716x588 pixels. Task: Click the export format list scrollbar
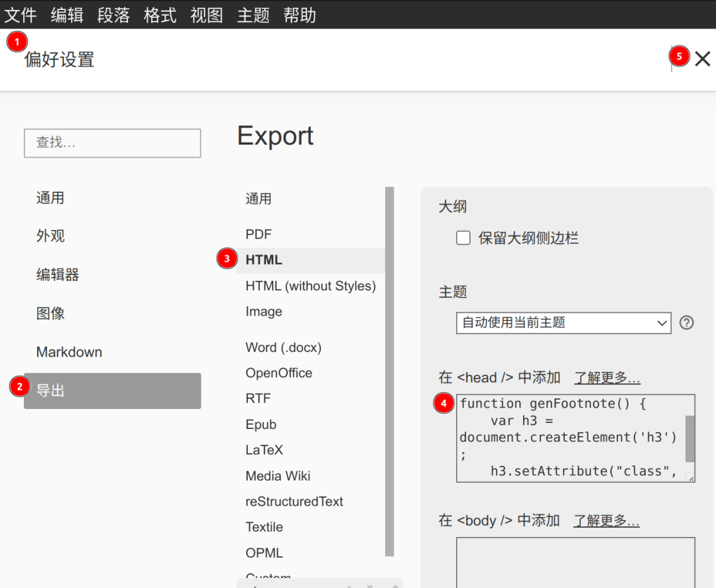click(389, 371)
